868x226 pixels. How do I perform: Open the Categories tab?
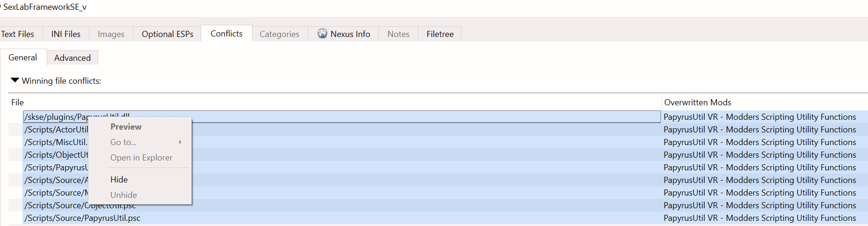tap(279, 34)
